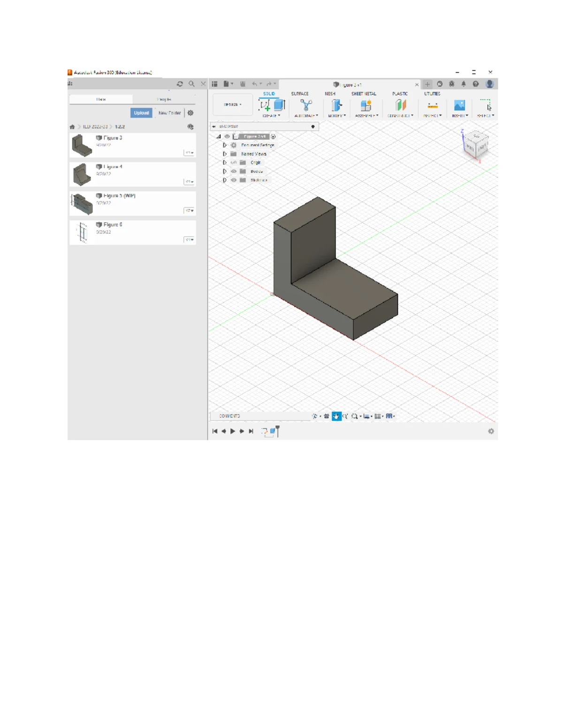This screenshot has width=563, height=728.
Task: Click the New Folder button
Action: pyautogui.click(x=169, y=113)
